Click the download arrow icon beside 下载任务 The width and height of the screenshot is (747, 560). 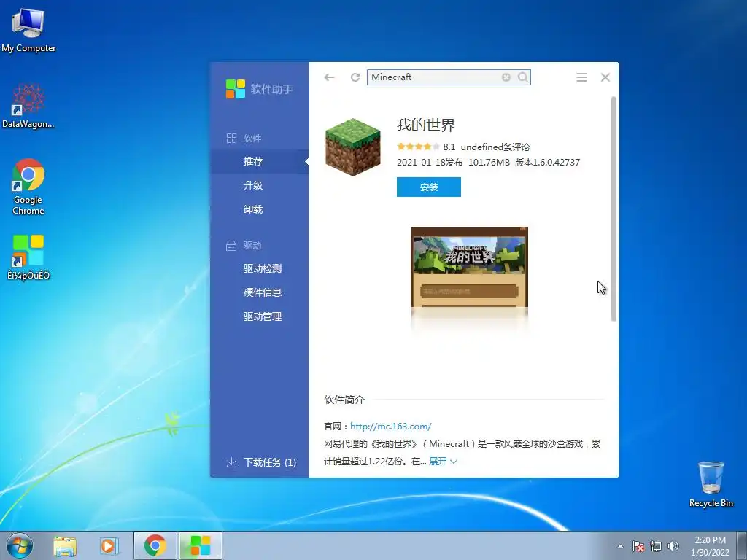click(231, 462)
